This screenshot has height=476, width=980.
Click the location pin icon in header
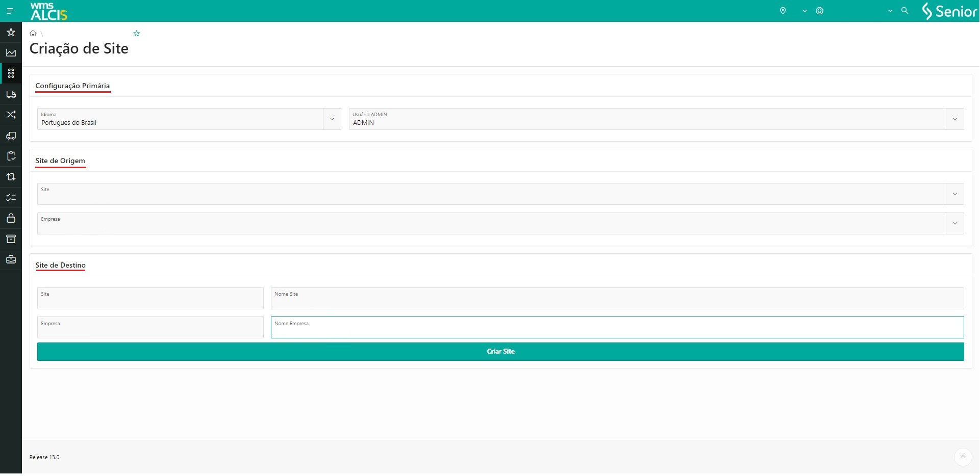click(783, 11)
